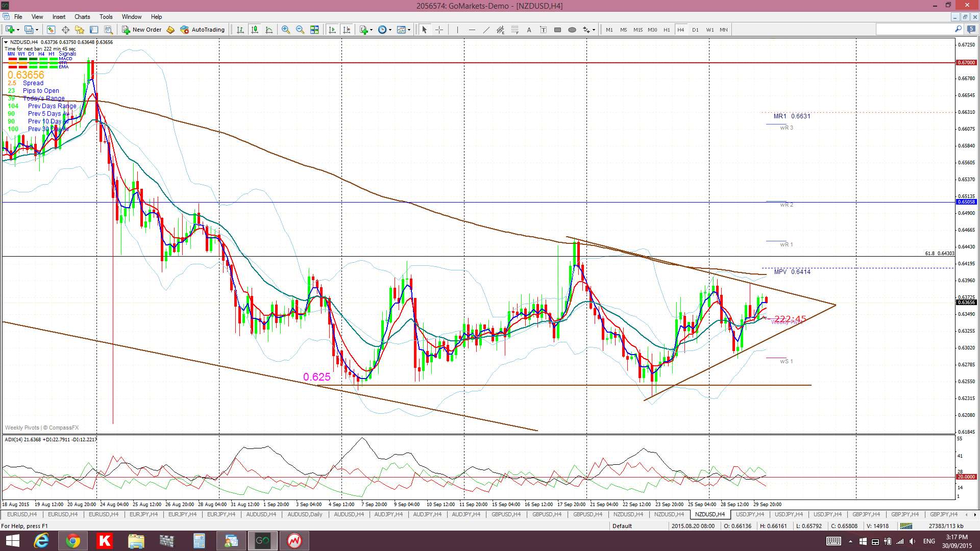
Task: Select the Crosshair tool
Action: 439,30
